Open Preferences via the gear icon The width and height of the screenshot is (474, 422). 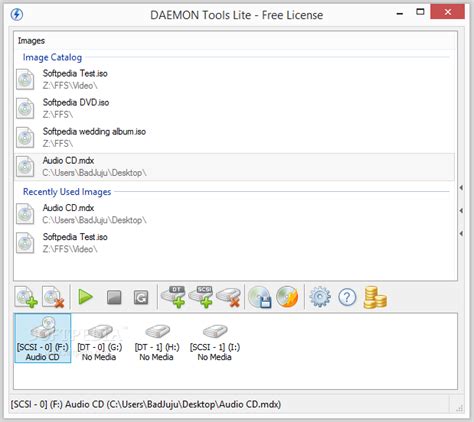tap(320, 297)
